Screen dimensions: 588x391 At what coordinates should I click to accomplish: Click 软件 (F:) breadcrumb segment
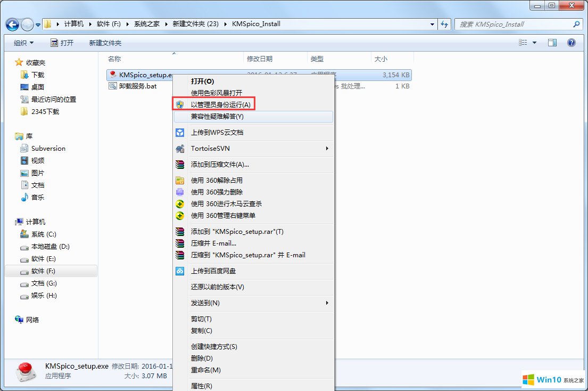(x=109, y=24)
